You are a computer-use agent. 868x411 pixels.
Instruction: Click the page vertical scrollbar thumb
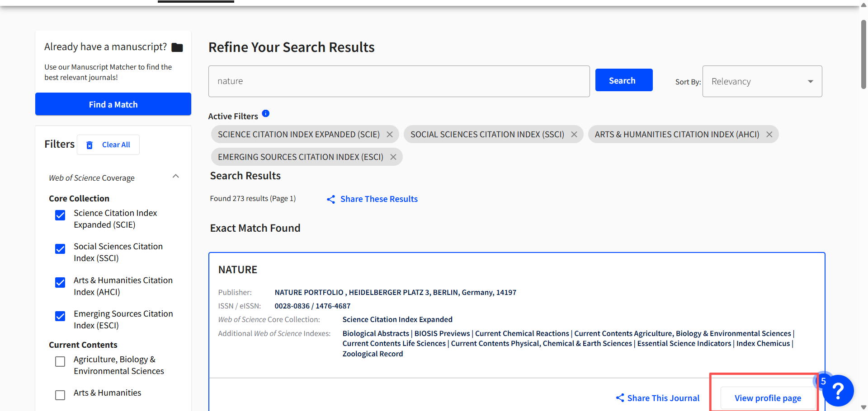click(x=863, y=54)
